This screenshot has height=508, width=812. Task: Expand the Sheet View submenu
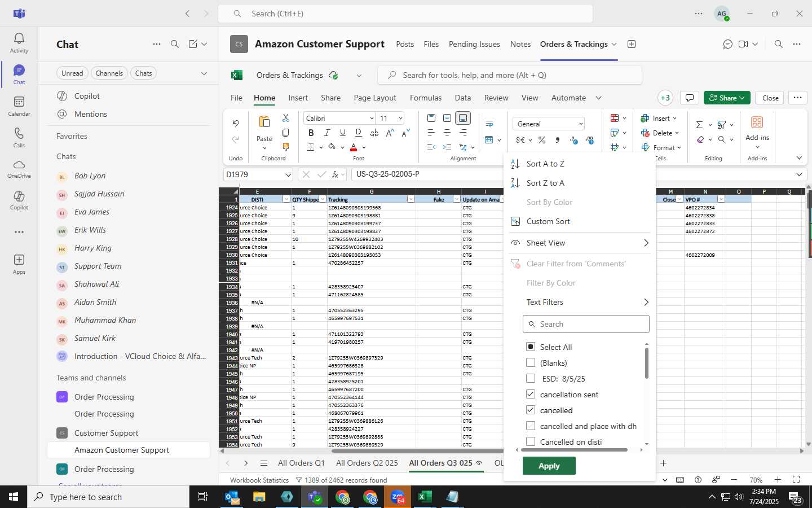580,243
